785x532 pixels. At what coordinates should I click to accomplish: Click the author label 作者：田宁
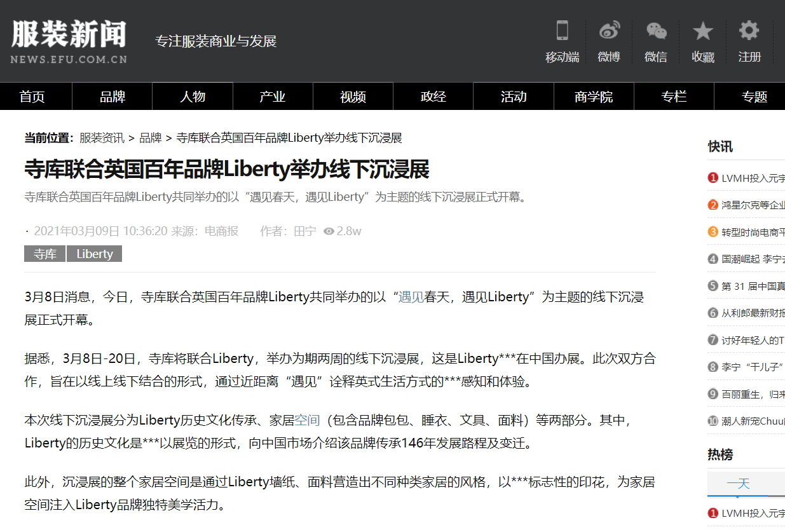click(x=288, y=231)
